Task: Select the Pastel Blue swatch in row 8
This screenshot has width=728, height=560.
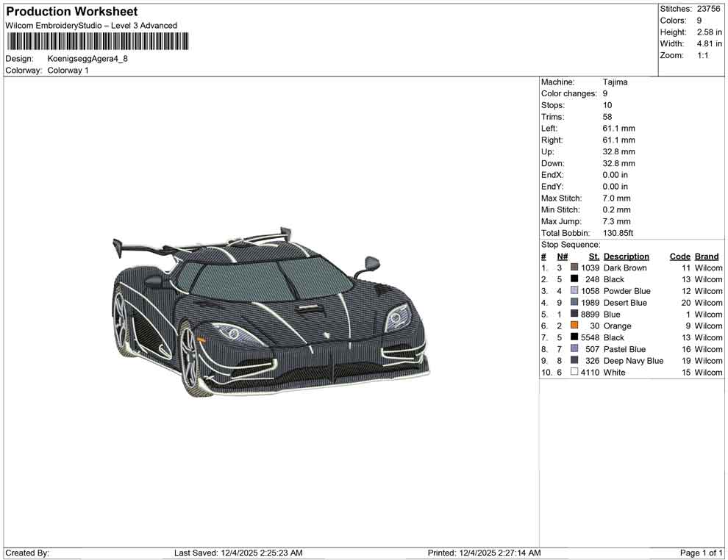Action: (573, 349)
